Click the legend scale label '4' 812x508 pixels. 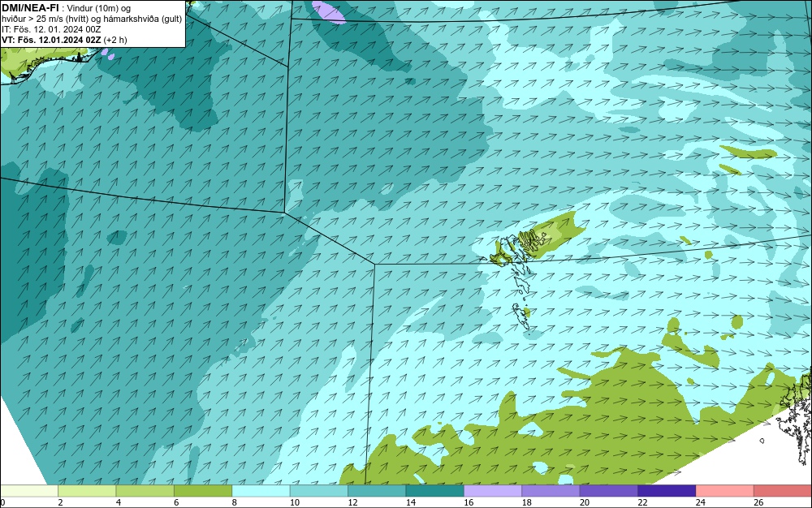click(119, 502)
